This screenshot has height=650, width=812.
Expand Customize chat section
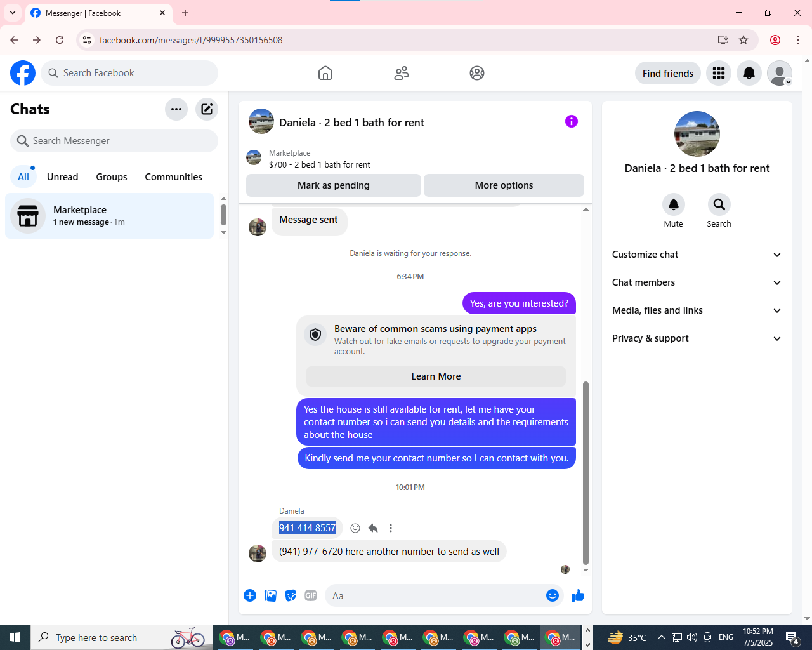697,255
